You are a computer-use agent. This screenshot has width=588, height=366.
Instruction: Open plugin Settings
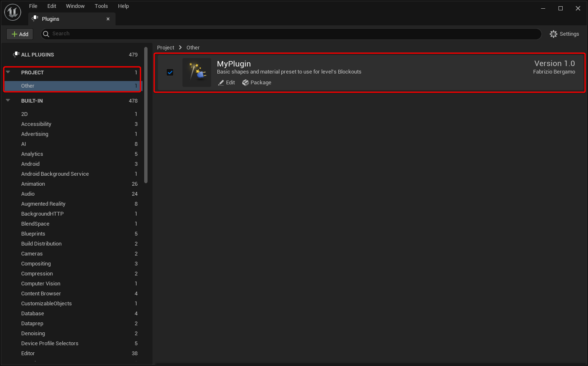click(x=564, y=34)
